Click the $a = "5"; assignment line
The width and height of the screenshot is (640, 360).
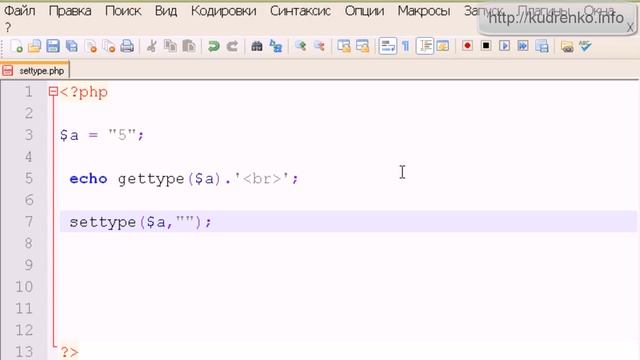pyautogui.click(x=102, y=135)
